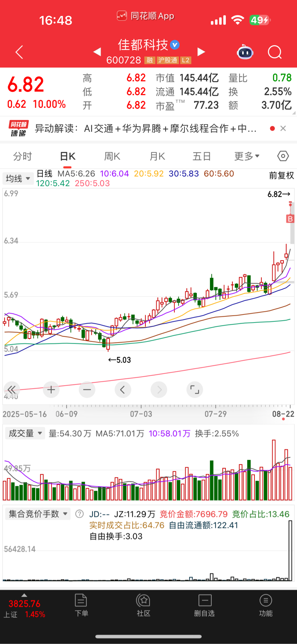Tap the 上证 3825.76 index value
This screenshot has height=644, width=297.
tap(24, 604)
